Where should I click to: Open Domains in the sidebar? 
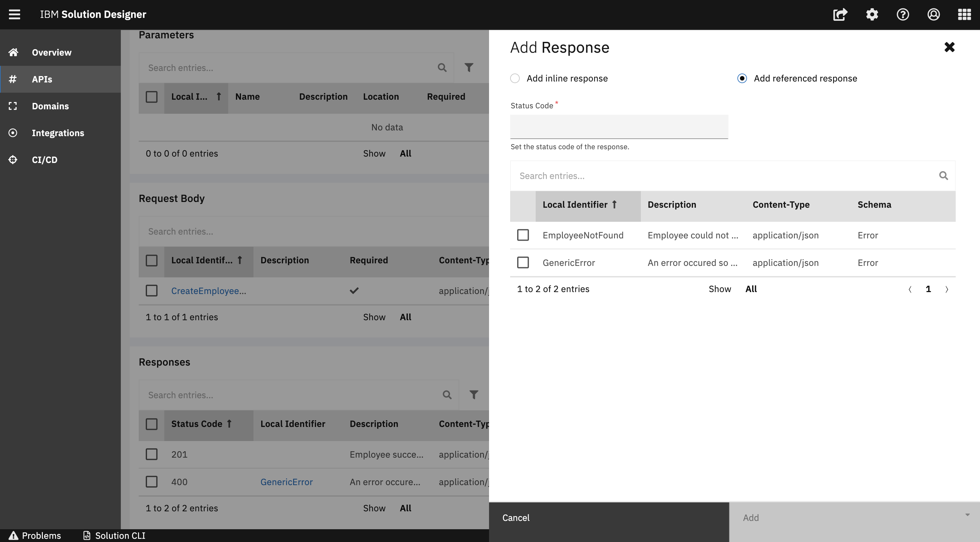pos(50,106)
